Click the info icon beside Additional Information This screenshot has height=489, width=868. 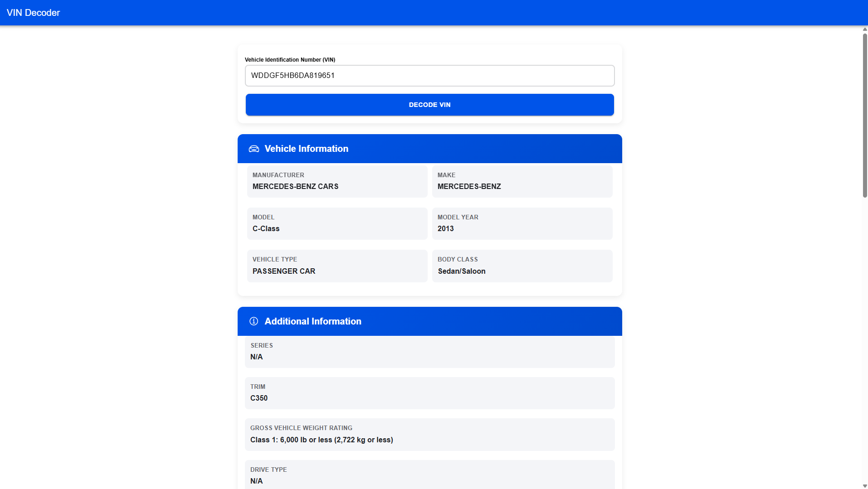click(x=254, y=321)
